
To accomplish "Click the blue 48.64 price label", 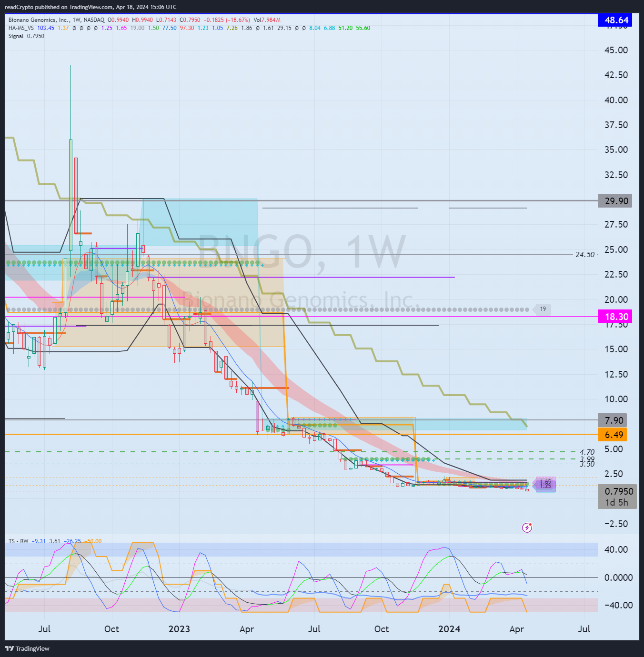I will coord(615,20).
